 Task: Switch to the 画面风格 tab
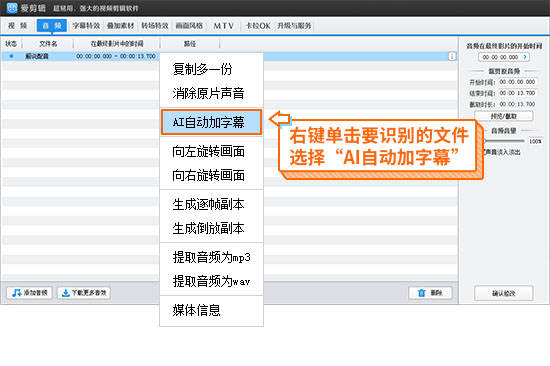189,26
